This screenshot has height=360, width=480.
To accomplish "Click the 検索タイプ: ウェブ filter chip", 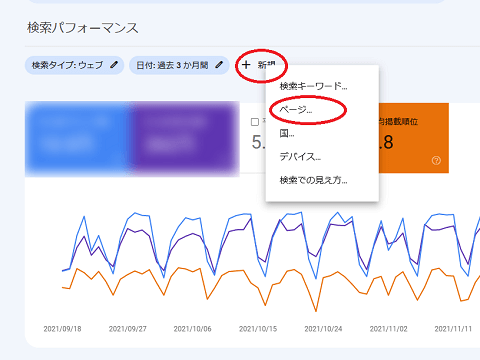I will pos(74,65).
